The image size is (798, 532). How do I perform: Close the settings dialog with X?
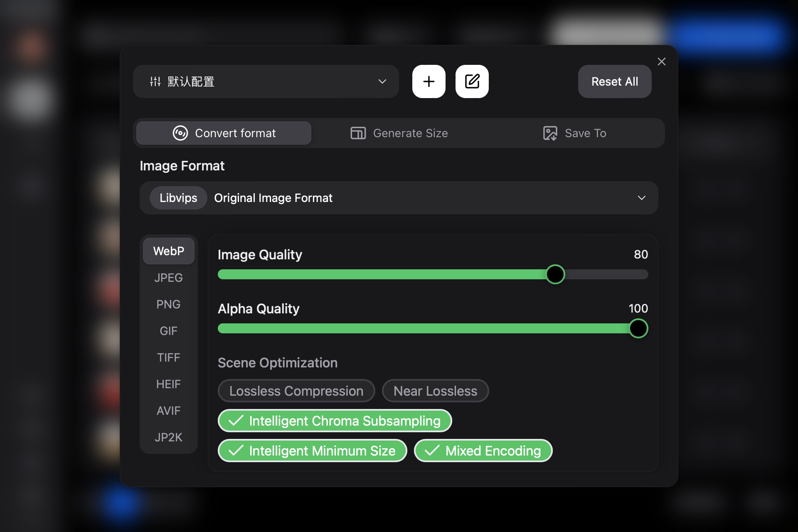coord(661,62)
